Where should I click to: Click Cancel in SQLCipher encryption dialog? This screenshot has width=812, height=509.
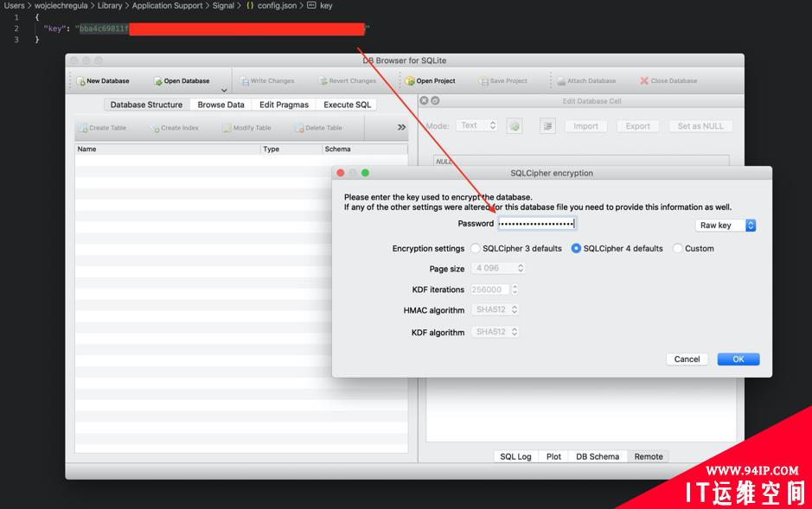687,359
